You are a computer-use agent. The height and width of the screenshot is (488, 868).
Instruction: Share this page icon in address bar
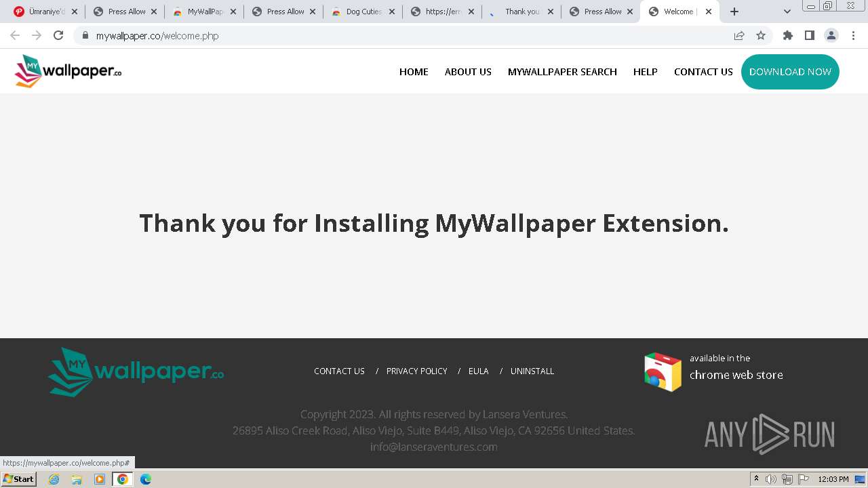coord(739,35)
